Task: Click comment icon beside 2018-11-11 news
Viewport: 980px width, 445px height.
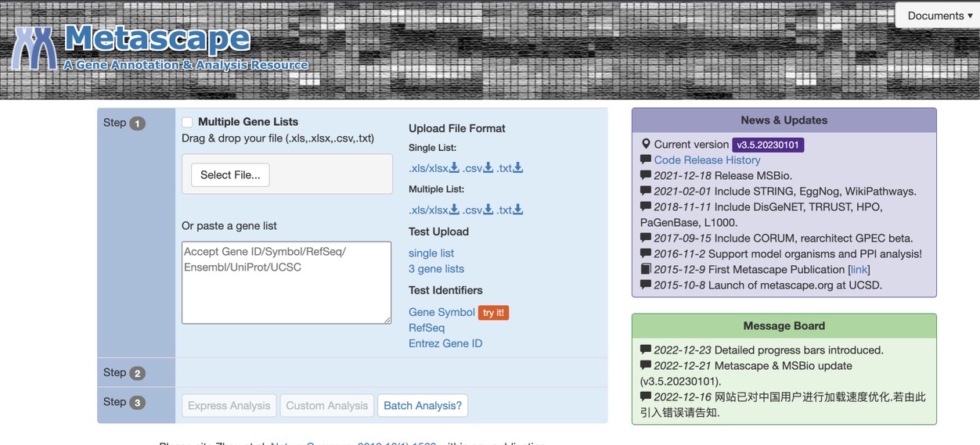Action: coord(646,206)
